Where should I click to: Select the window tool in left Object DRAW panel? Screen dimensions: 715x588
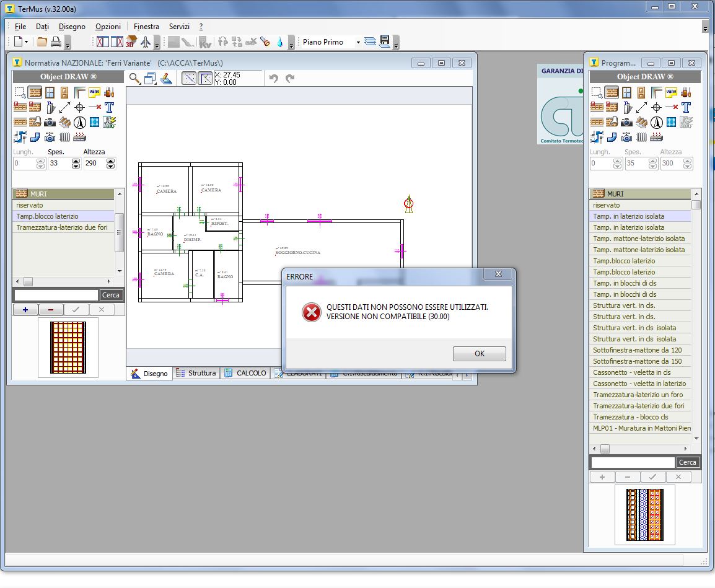click(50, 92)
